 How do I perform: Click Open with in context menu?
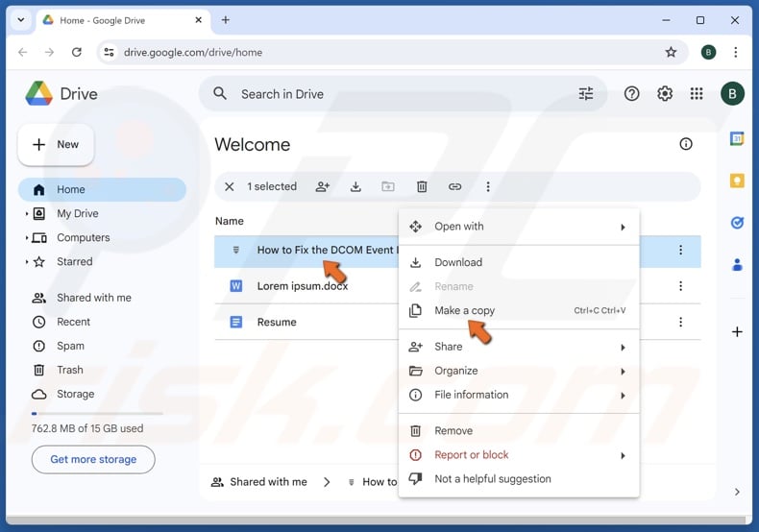tap(519, 227)
